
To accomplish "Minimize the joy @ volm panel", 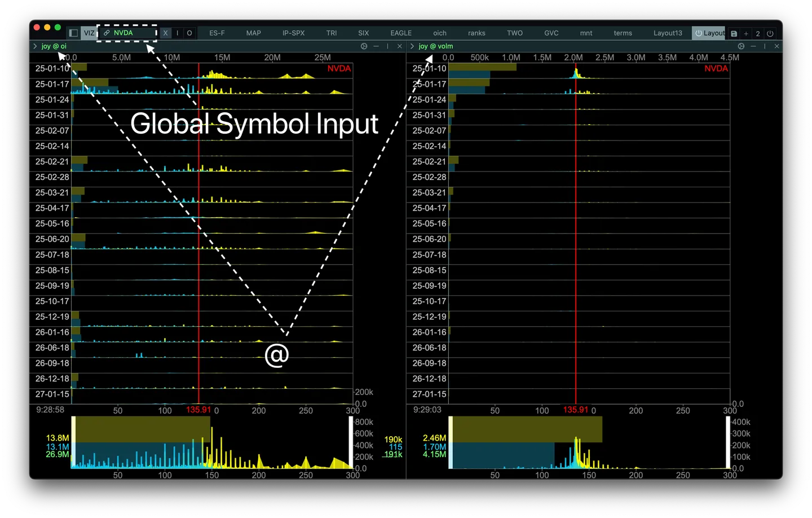I will 753,46.
